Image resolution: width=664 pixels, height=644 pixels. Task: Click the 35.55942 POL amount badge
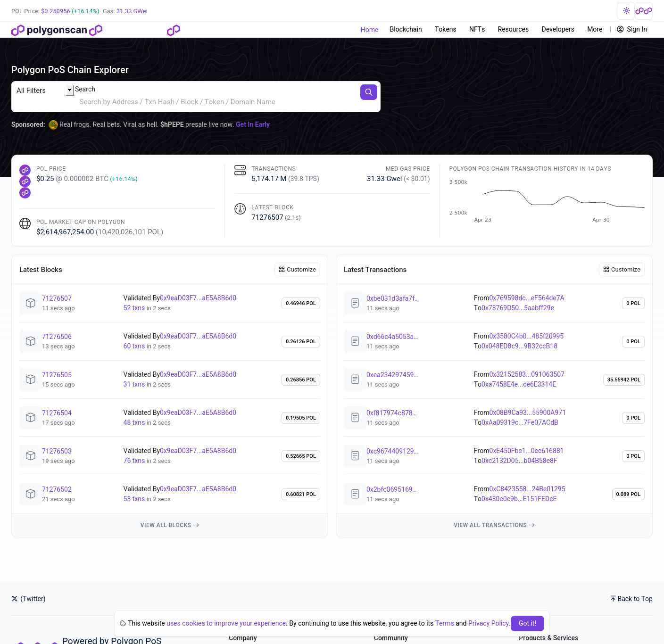[x=623, y=380]
